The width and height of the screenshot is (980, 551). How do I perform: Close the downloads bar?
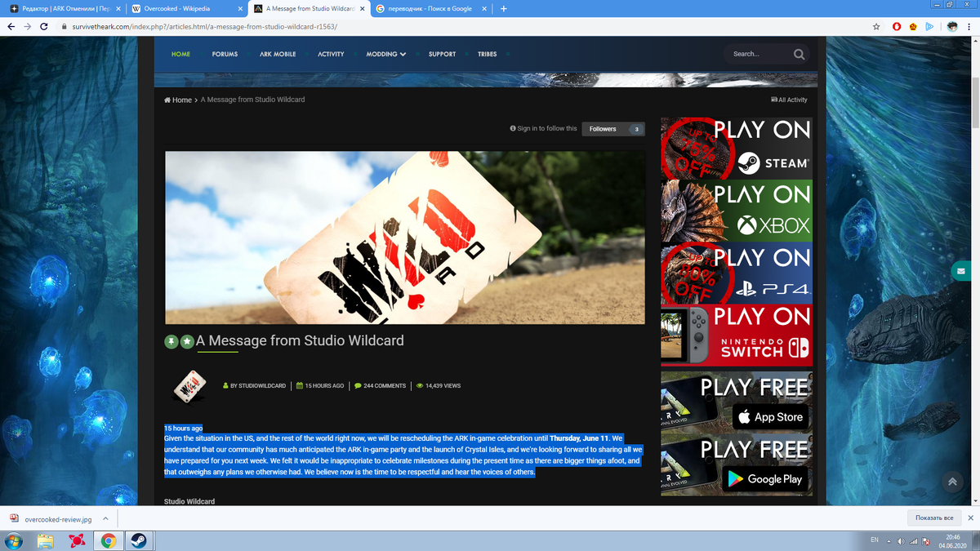click(970, 518)
